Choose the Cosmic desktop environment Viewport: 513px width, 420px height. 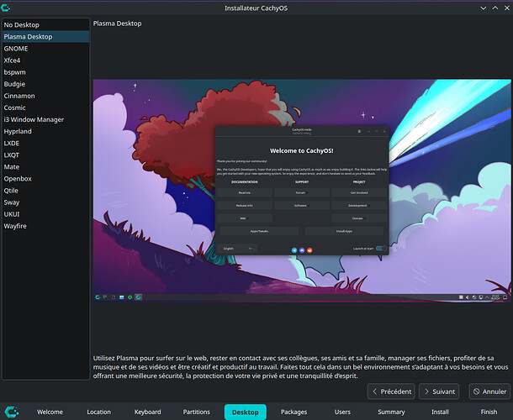15,108
